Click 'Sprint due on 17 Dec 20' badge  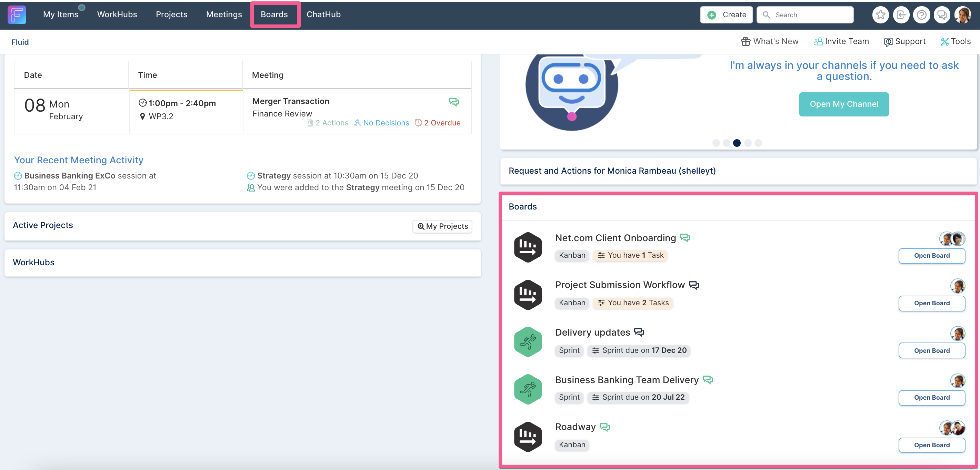pyautogui.click(x=639, y=350)
